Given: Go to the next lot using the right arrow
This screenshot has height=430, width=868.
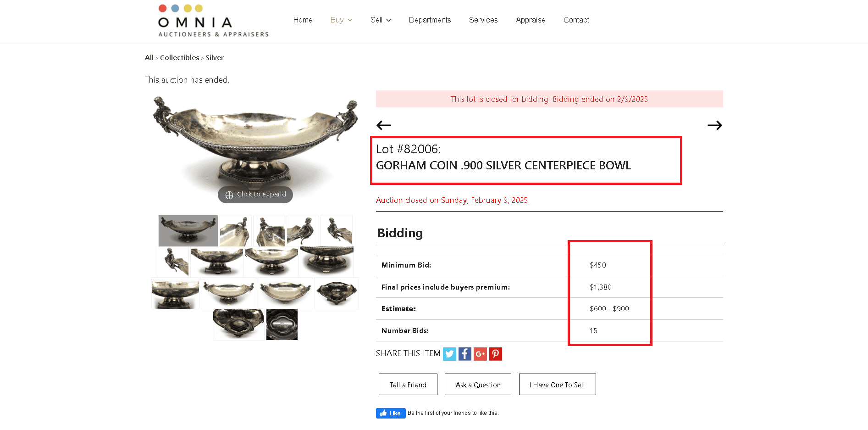Looking at the screenshot, I should click(714, 125).
